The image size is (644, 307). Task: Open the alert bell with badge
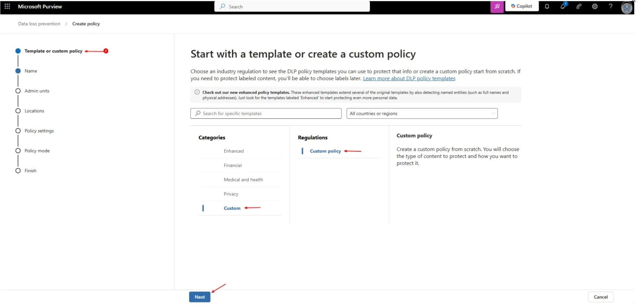click(563, 6)
